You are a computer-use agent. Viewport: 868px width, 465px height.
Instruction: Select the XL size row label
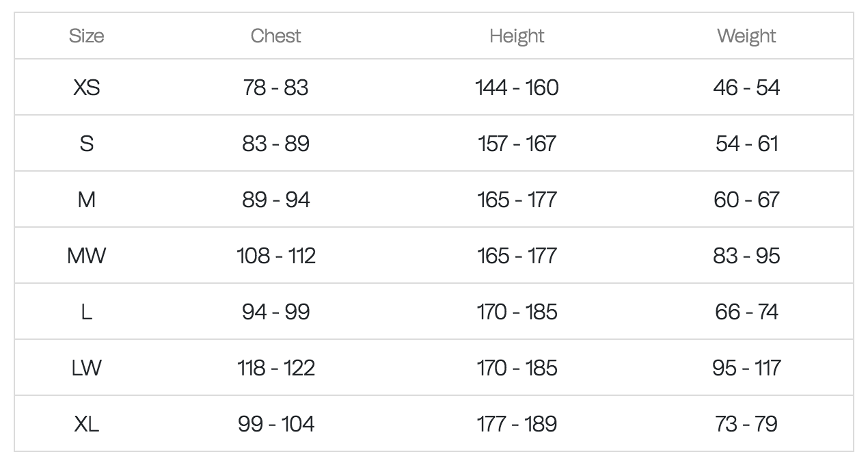tap(87, 424)
